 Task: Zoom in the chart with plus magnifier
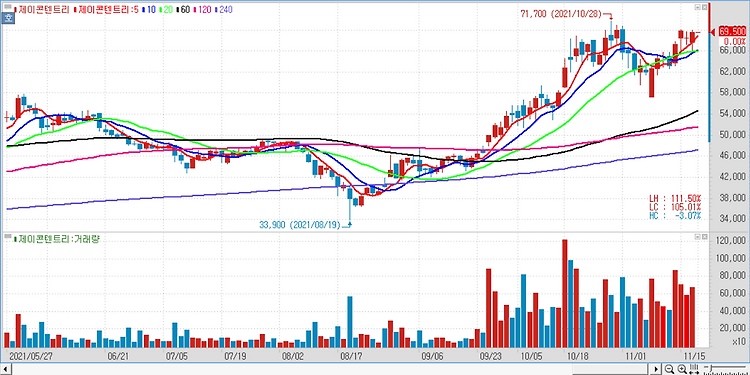pyautogui.click(x=682, y=369)
